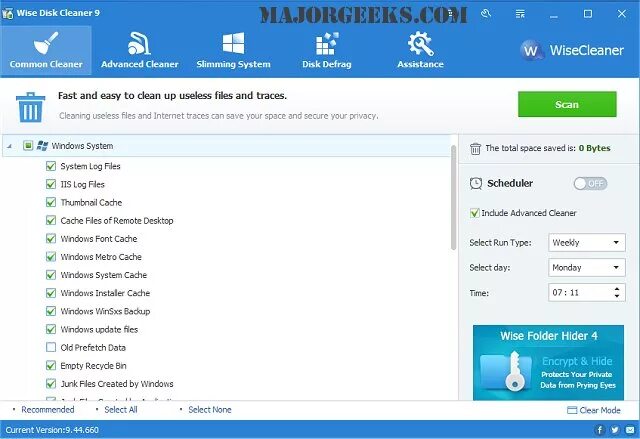Click the cleaner list vertical scrollbar

[453, 198]
